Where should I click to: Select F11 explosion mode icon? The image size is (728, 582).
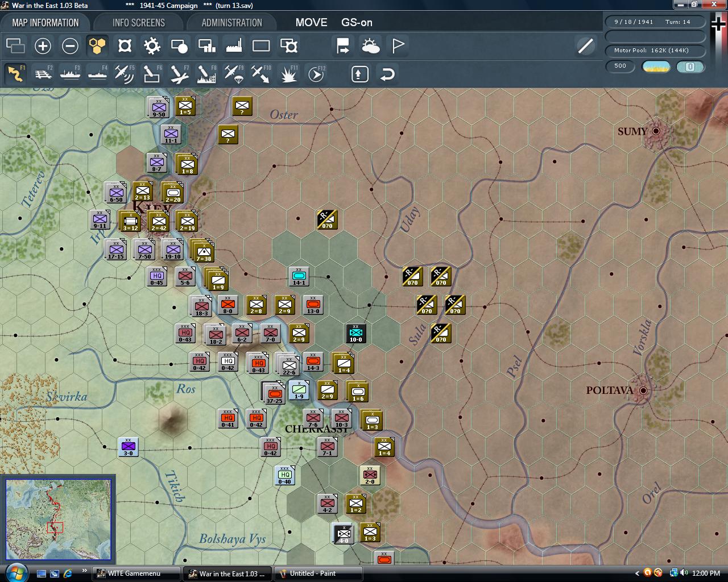[289, 74]
